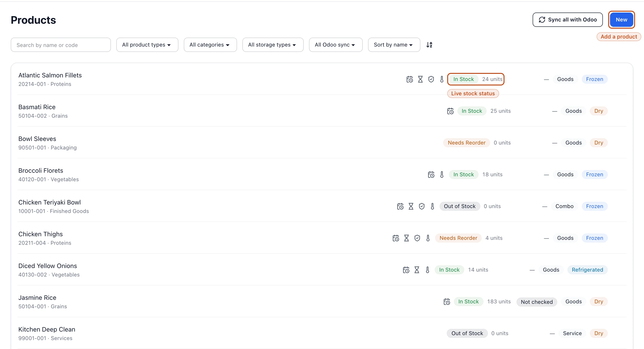Toggle the sort direction icon
The height and width of the screenshot is (349, 644).
point(429,45)
